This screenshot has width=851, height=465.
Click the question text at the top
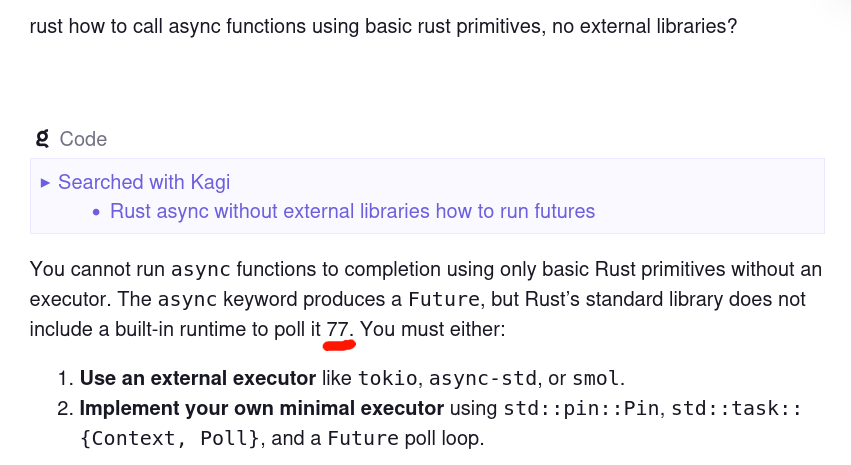(x=383, y=25)
